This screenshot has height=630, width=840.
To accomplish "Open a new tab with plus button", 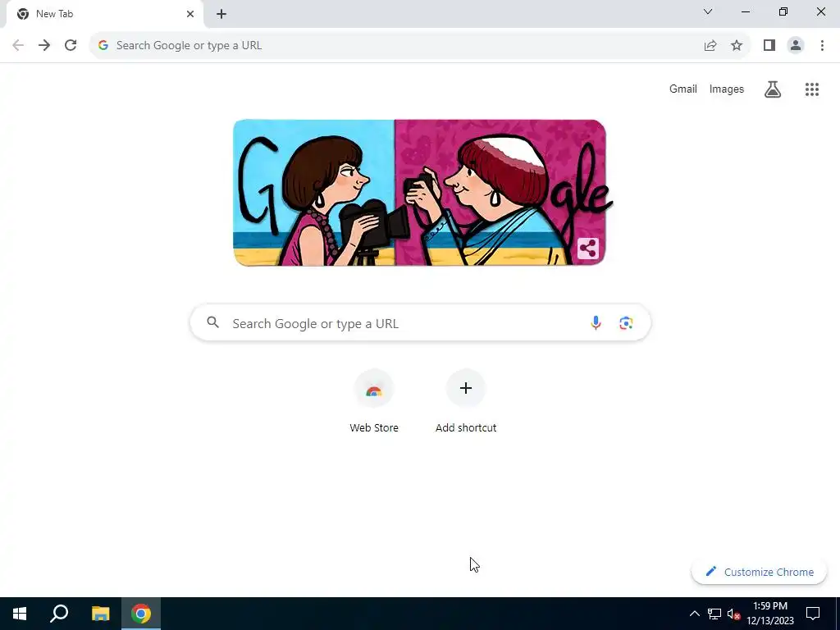I will point(221,15).
